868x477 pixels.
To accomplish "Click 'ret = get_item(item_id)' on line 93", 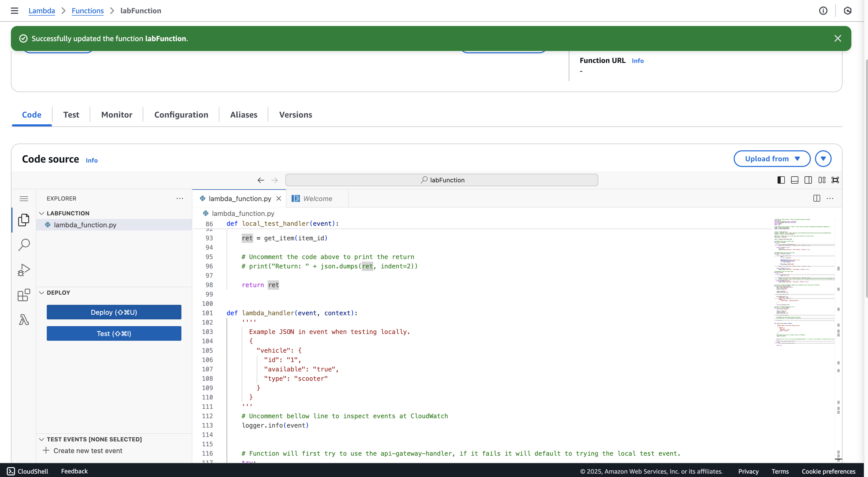I will coord(285,238).
